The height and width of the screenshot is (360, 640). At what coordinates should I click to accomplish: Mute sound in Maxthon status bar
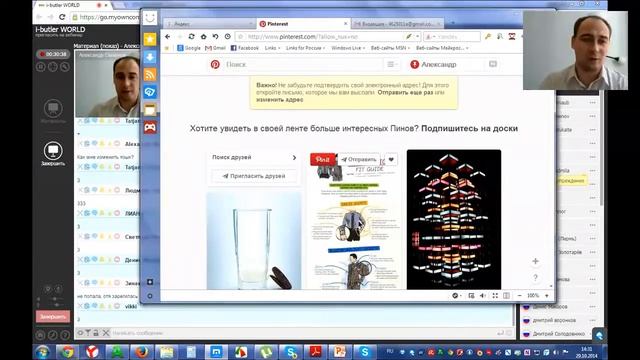pyautogui.click(x=483, y=296)
